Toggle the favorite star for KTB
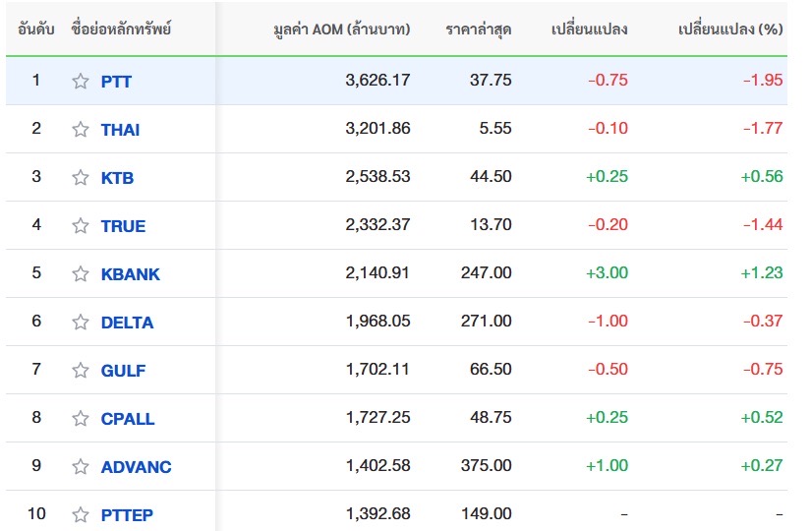Viewport: 812px width, 531px height. [81, 177]
